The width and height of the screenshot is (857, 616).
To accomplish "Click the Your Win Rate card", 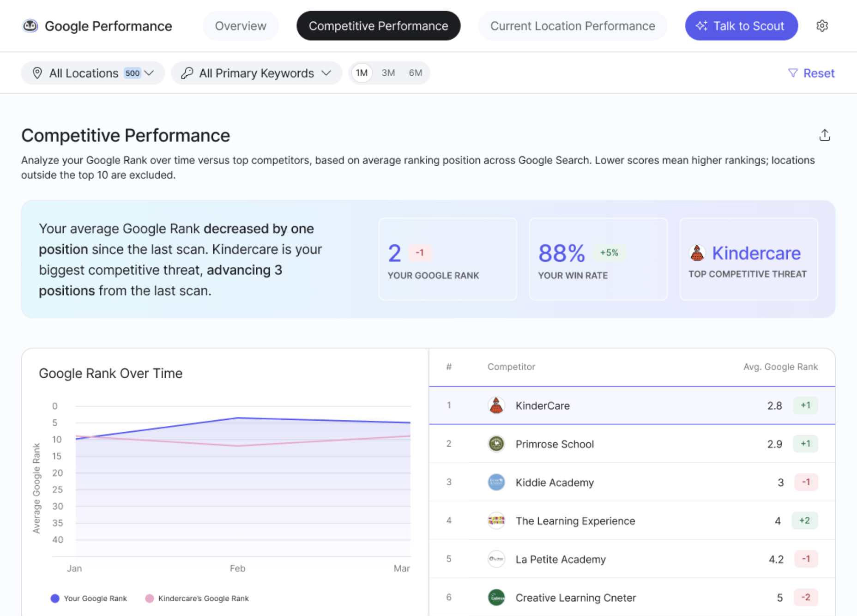I will tap(598, 259).
